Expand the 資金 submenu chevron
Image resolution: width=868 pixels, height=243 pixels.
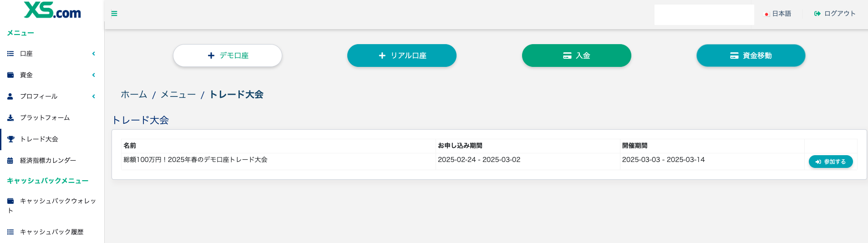pyautogui.click(x=94, y=75)
